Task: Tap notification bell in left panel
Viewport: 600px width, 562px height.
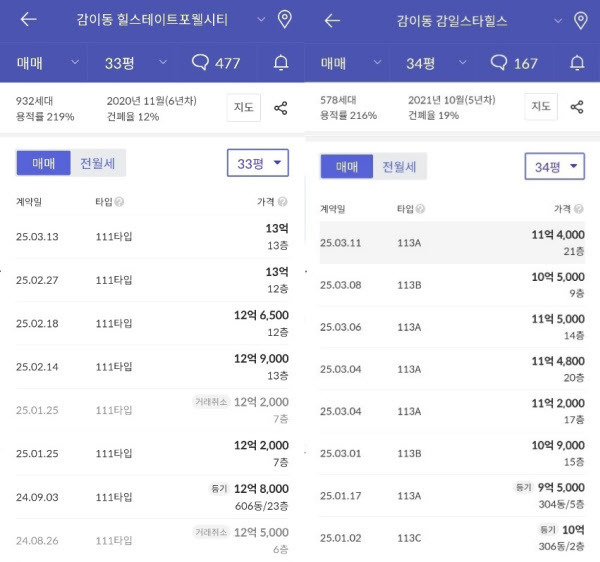Action: click(281, 63)
